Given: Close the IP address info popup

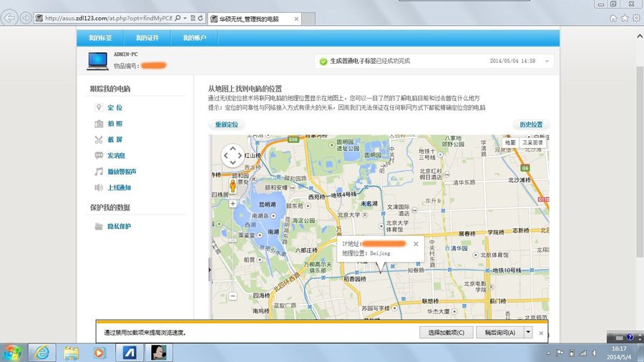Looking at the screenshot, I should point(416,244).
